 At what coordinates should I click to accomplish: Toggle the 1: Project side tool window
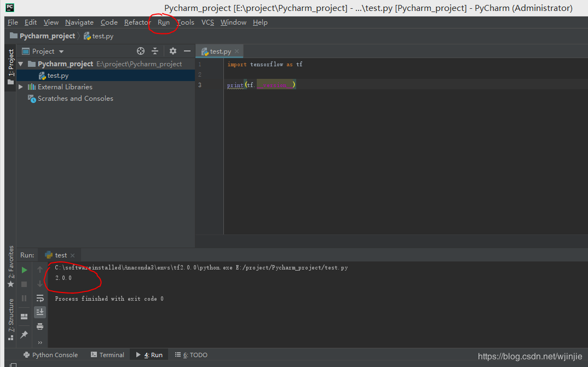click(10, 67)
